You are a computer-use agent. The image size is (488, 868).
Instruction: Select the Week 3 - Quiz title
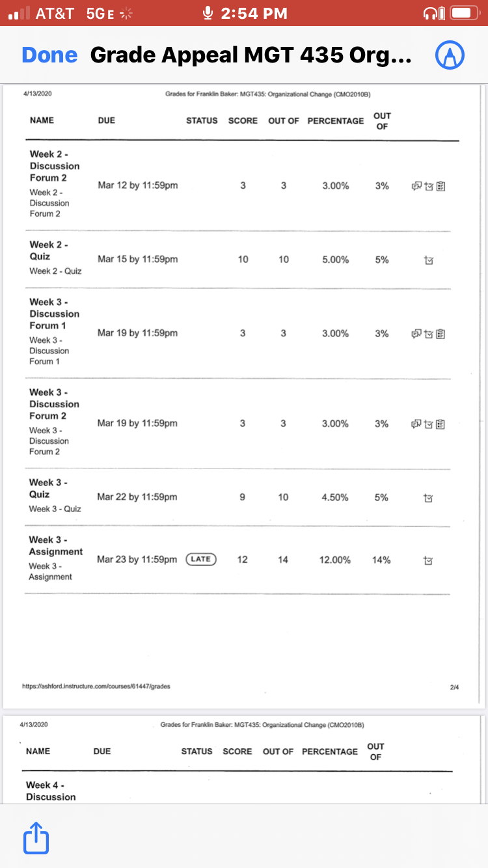(x=48, y=488)
